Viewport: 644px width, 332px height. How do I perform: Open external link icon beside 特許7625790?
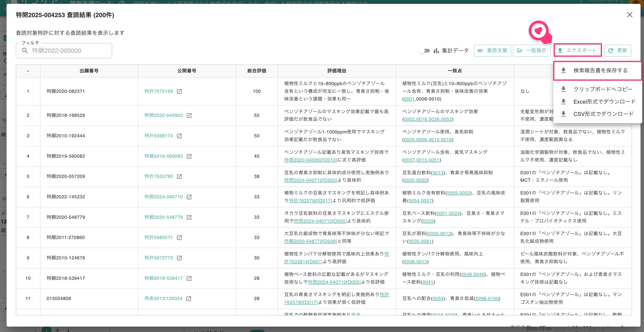pyautogui.click(x=179, y=177)
